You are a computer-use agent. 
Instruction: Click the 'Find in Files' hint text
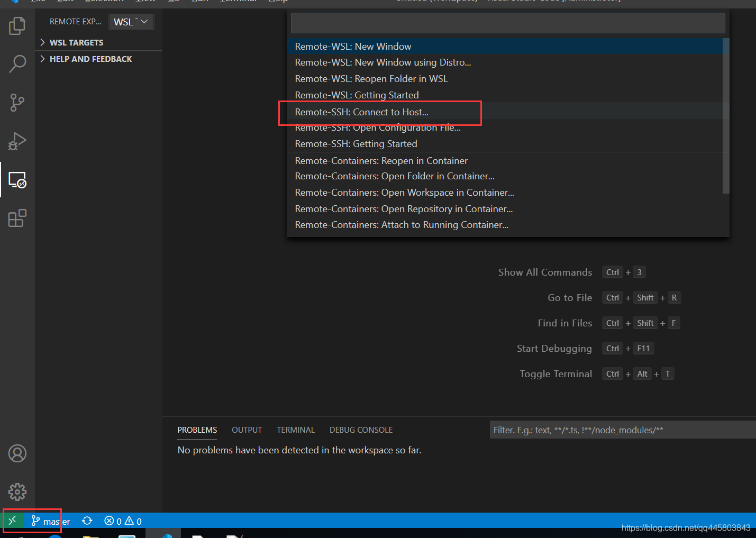coord(565,323)
